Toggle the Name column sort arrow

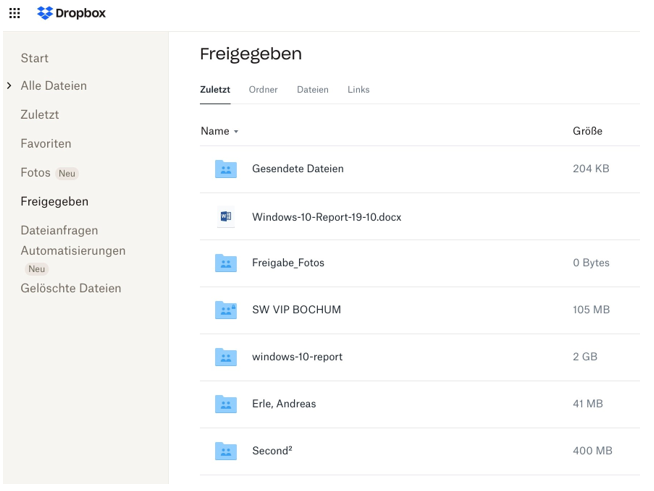pos(237,132)
